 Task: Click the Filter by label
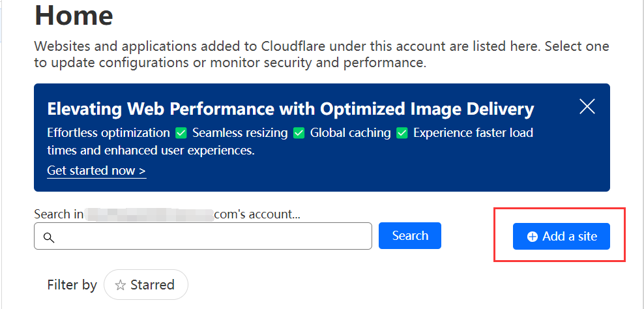click(x=72, y=285)
